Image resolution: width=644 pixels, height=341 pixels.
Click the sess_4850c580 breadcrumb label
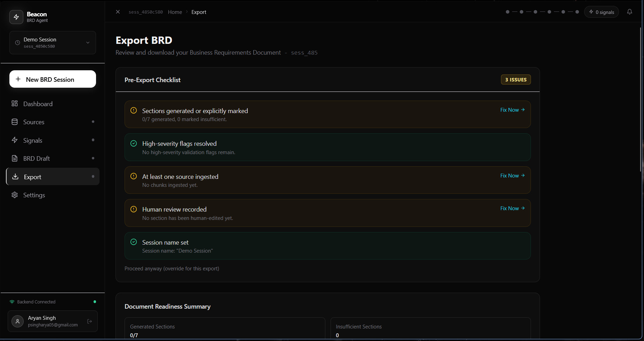(146, 12)
